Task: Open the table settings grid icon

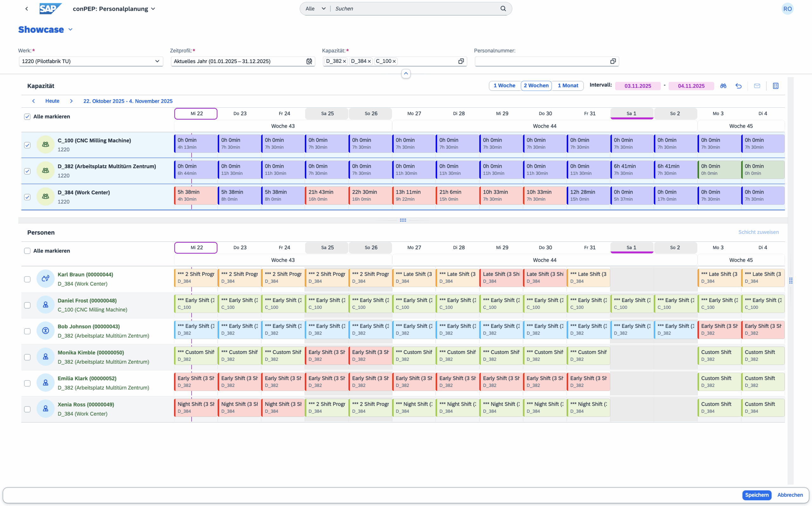Action: [x=776, y=86]
